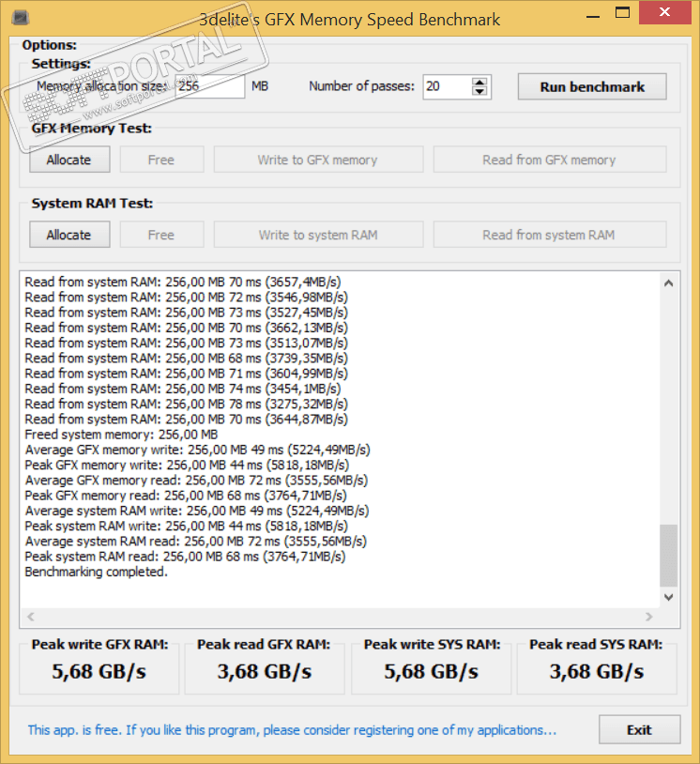Start the test with Run benchmark
Image resolution: width=700 pixels, height=764 pixels.
coord(592,86)
